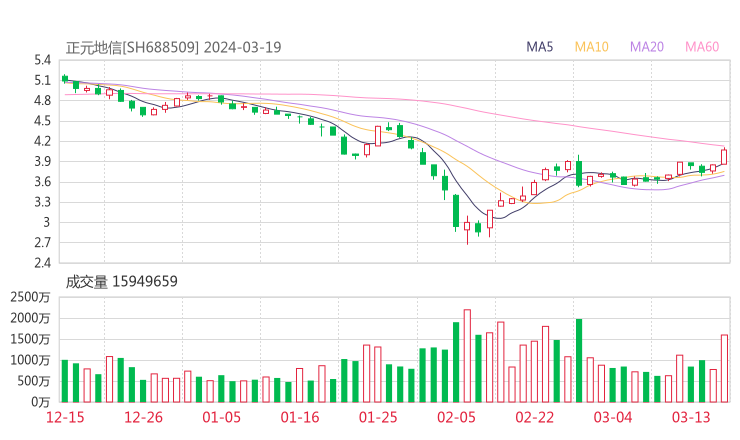Select the 12-15 date on x-axis
740x440 pixels.
pyautogui.click(x=65, y=417)
